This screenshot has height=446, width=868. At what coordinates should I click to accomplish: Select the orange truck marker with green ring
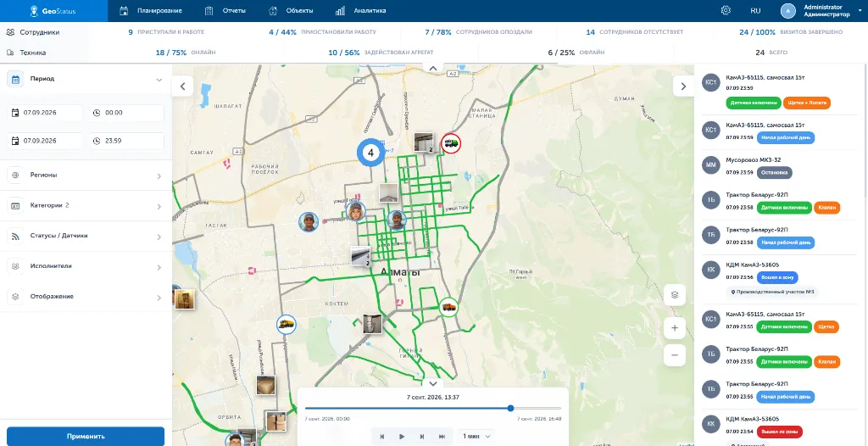(x=448, y=307)
